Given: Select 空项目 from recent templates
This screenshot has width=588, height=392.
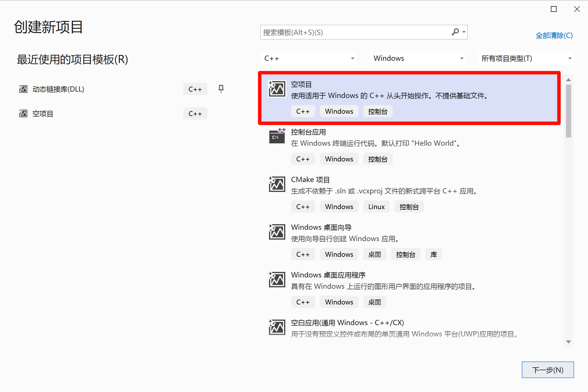Looking at the screenshot, I should click(x=43, y=114).
